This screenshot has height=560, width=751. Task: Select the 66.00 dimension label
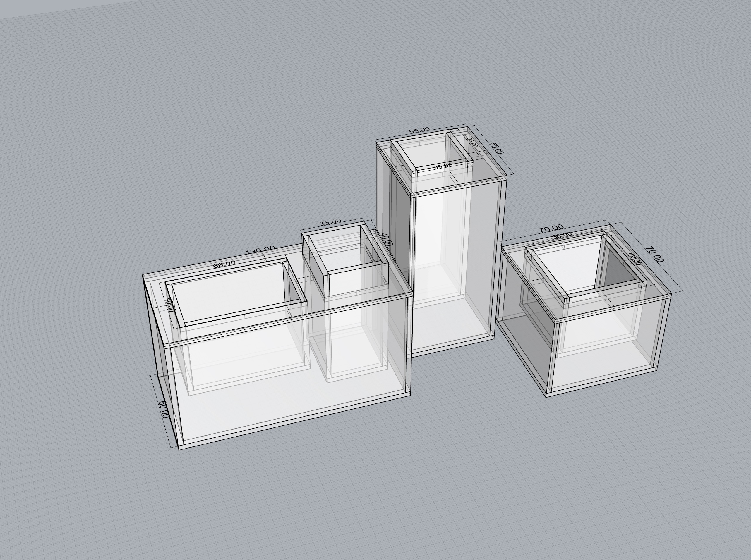[224, 264]
